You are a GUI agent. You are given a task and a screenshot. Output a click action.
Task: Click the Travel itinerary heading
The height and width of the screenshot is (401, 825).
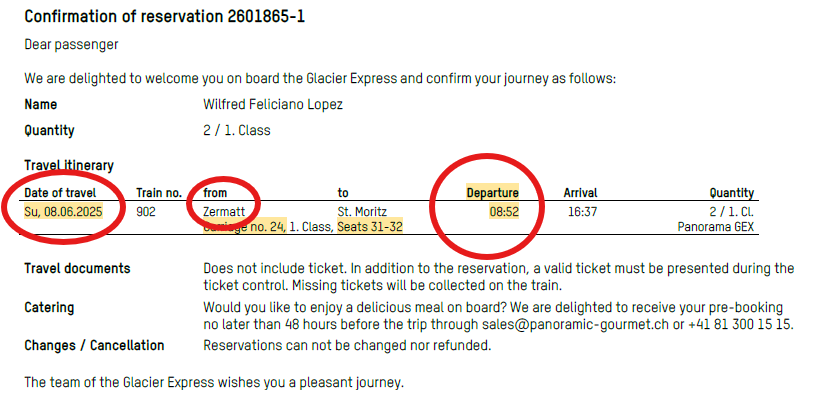(x=69, y=165)
